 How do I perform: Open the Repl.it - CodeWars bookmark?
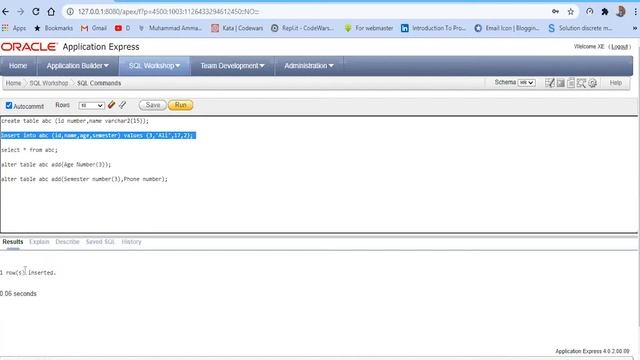[302, 28]
